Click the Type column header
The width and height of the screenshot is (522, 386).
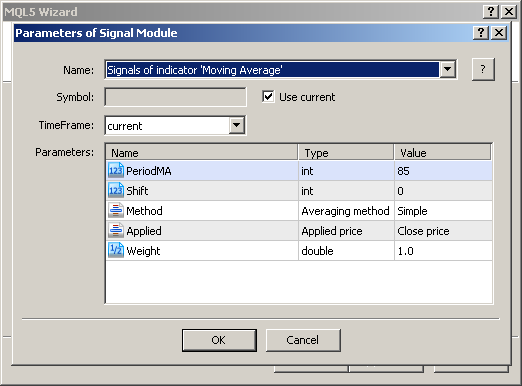346,153
